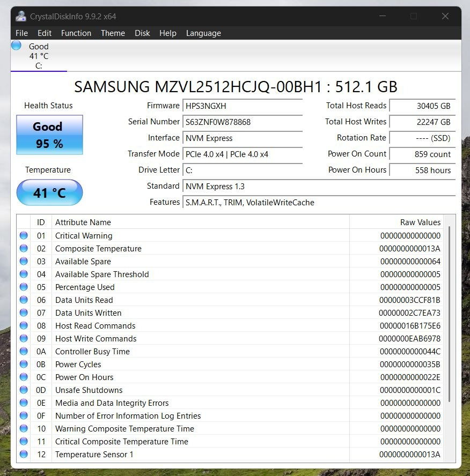
Task: Click the status orb for Data Units Written
Action: pos(24,313)
